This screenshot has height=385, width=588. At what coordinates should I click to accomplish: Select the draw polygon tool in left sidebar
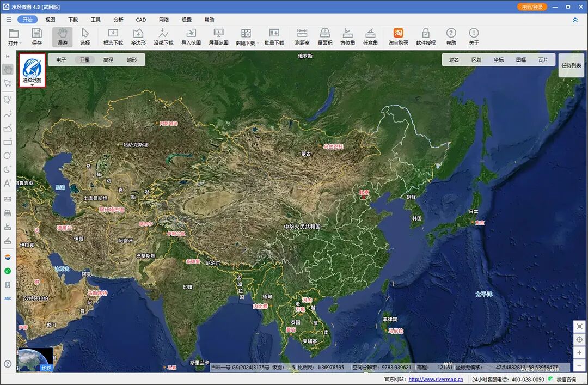point(8,100)
